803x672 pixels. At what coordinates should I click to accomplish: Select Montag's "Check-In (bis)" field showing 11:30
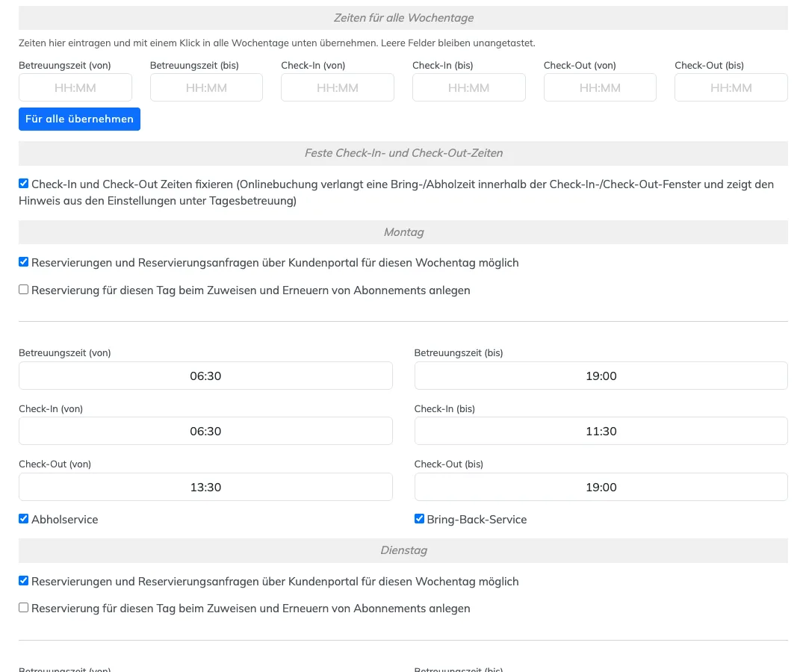601,431
